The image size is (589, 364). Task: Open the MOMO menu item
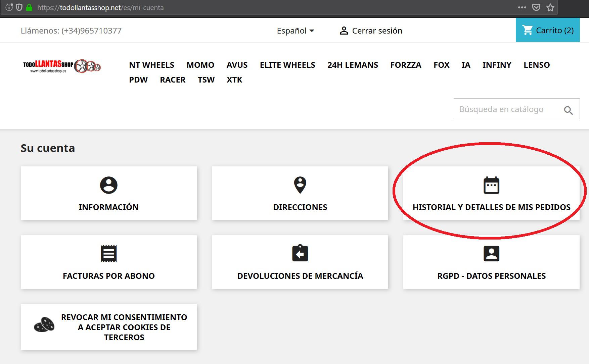200,65
